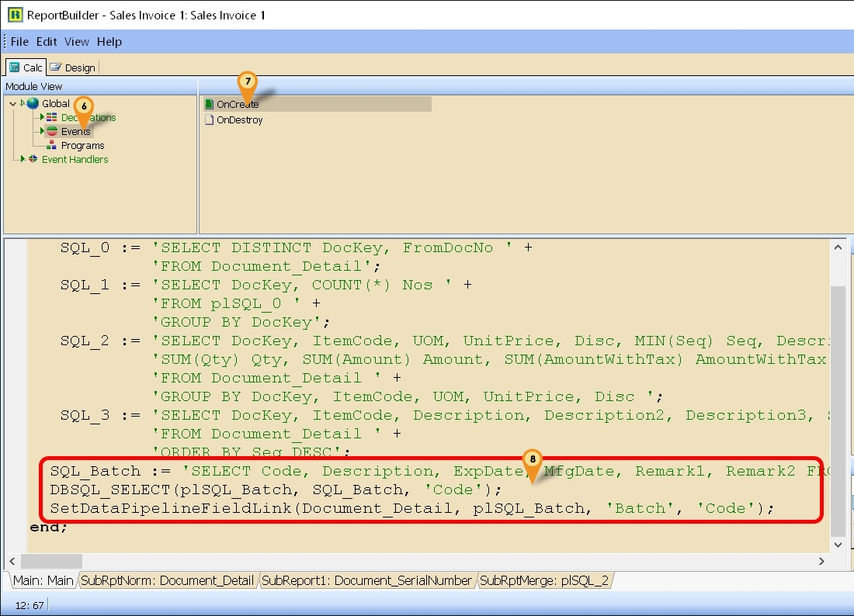The height and width of the screenshot is (616, 854).
Task: Expand the Events node
Action: pos(43,131)
